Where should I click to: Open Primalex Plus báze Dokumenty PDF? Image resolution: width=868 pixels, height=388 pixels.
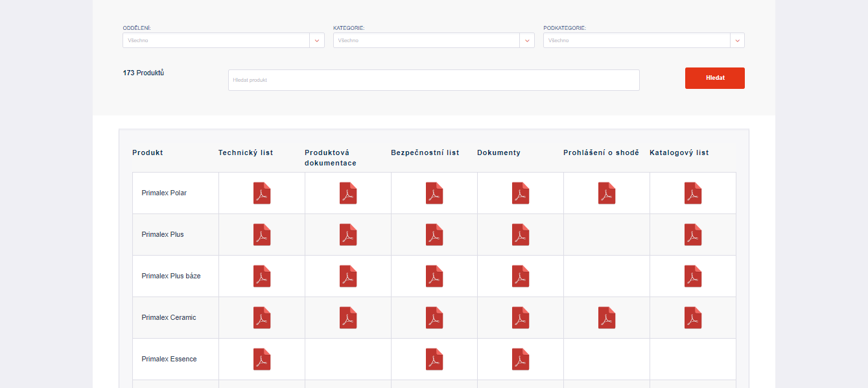click(521, 276)
